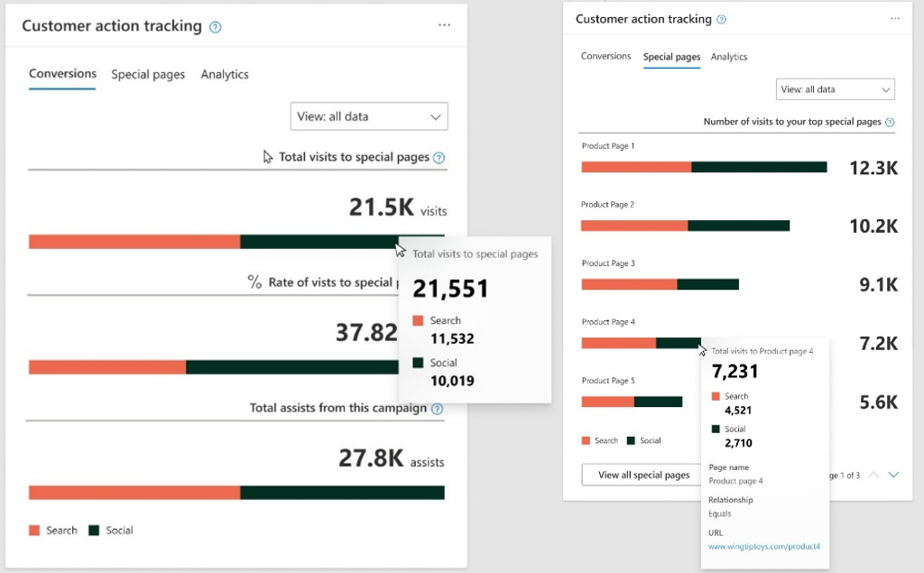Click help icon beside left Customer action tracking title
This screenshot has width=924, height=573.
pyautogui.click(x=215, y=27)
